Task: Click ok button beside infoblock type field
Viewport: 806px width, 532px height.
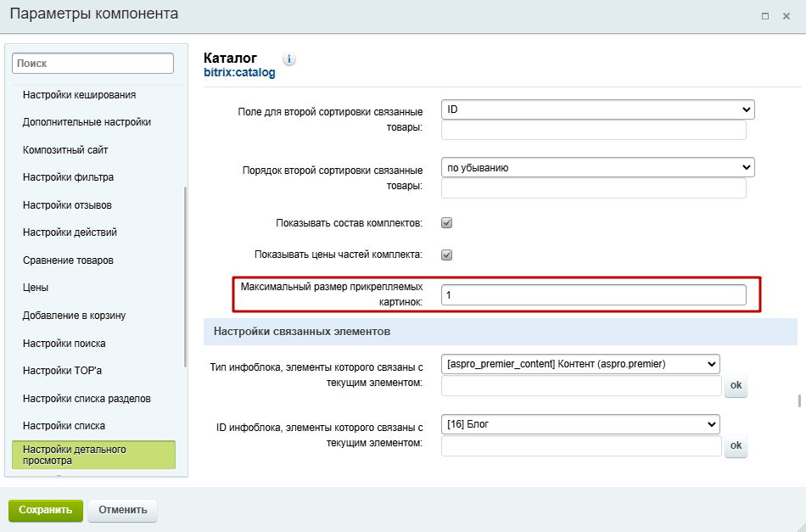Action: tap(736, 385)
